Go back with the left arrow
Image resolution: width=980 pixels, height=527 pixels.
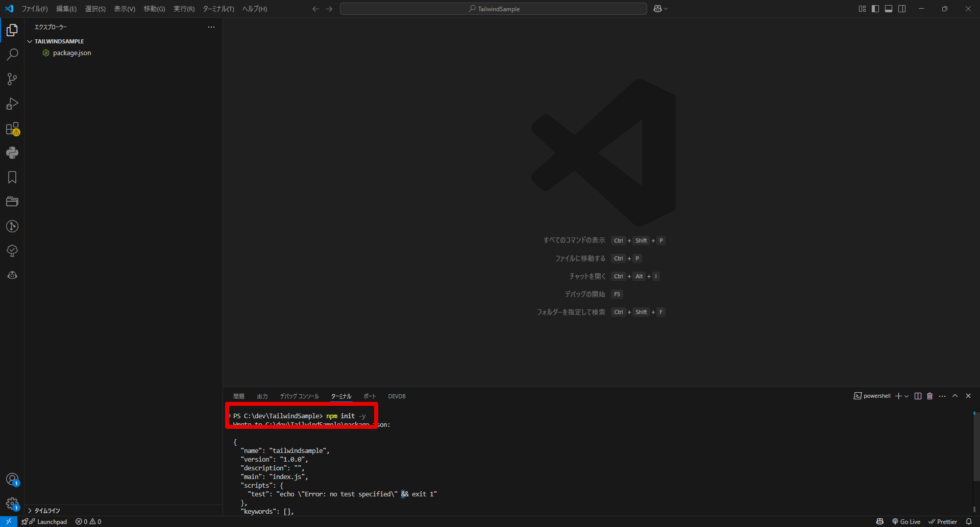click(315, 9)
